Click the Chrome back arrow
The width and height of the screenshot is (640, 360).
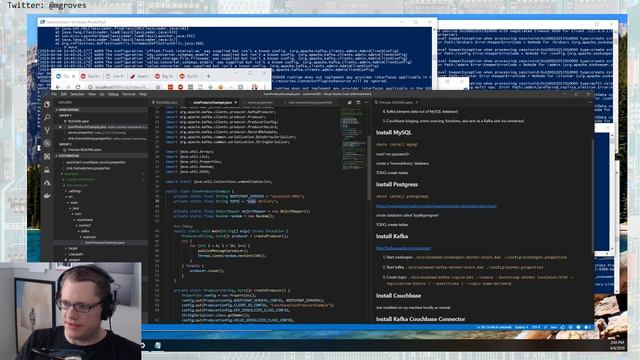[58, 87]
